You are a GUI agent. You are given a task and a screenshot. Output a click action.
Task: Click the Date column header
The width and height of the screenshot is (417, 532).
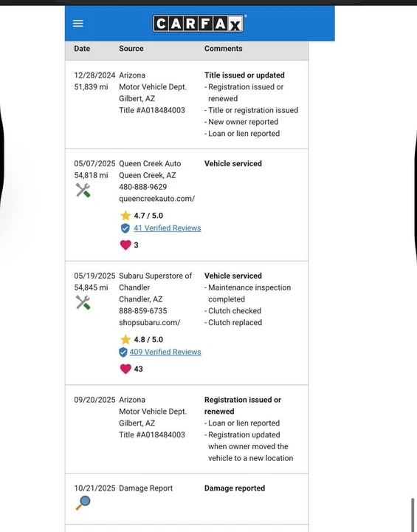pyautogui.click(x=82, y=49)
